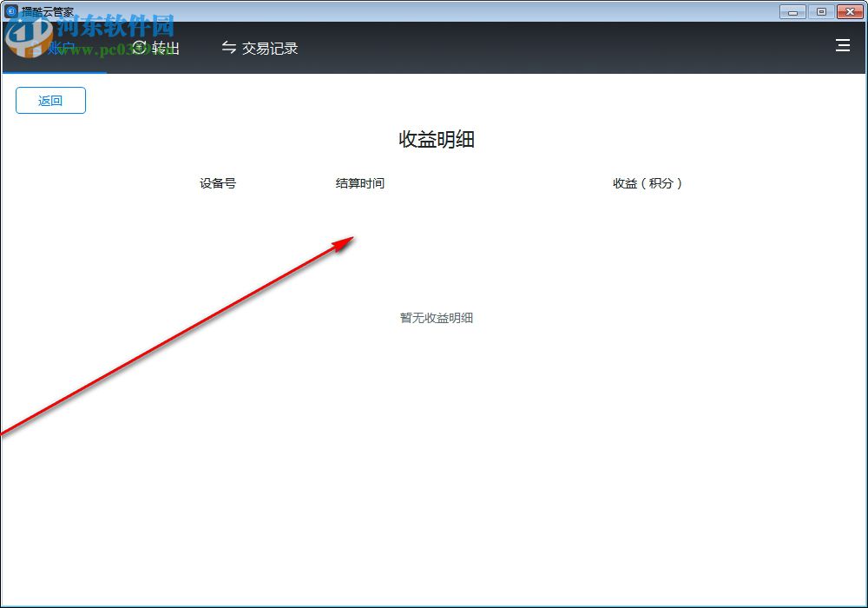Click the app icon in the title bar

pos(10,11)
